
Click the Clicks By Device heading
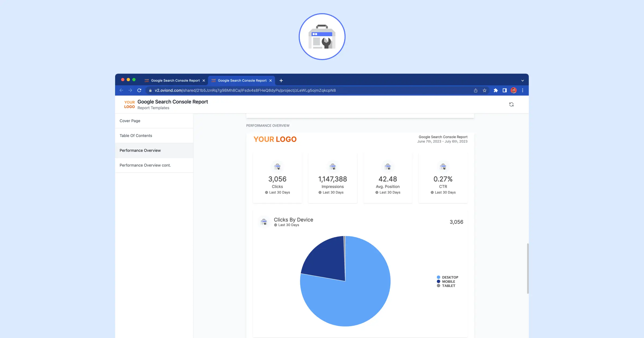(293, 220)
